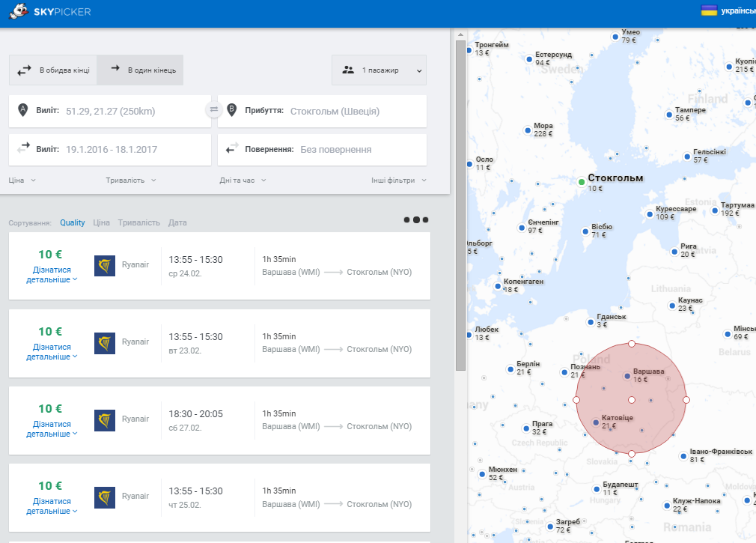Screen dimensions: 756x543
Task: Open the passenger count dropdown
Action: click(379, 70)
